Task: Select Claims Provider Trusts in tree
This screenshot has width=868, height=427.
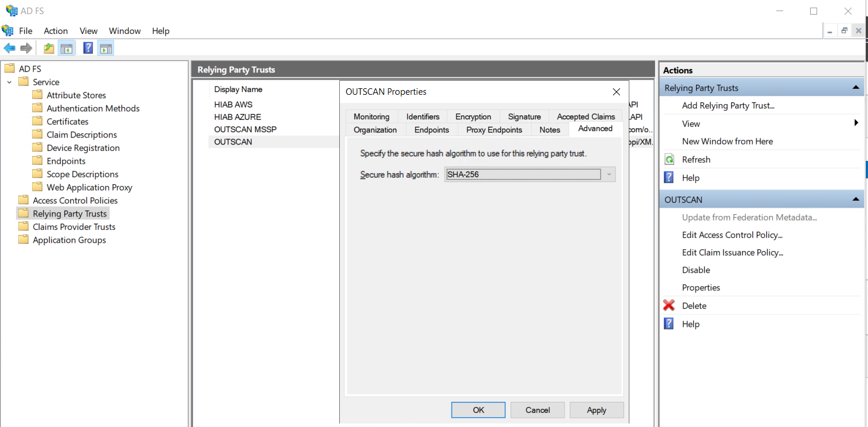Action: (74, 227)
